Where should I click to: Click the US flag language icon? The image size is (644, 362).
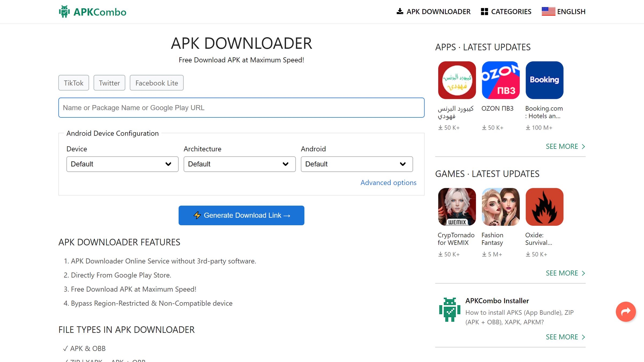click(548, 11)
